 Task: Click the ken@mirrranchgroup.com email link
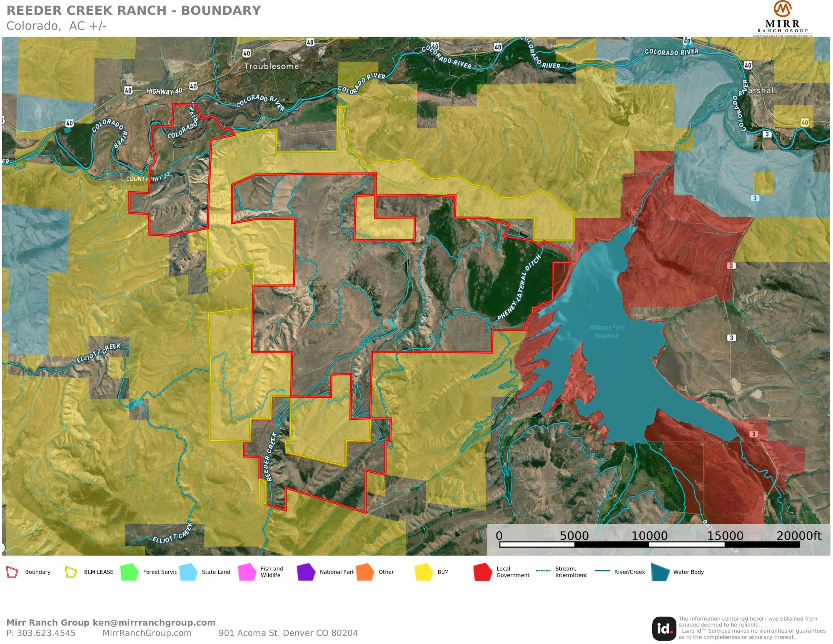point(154,622)
